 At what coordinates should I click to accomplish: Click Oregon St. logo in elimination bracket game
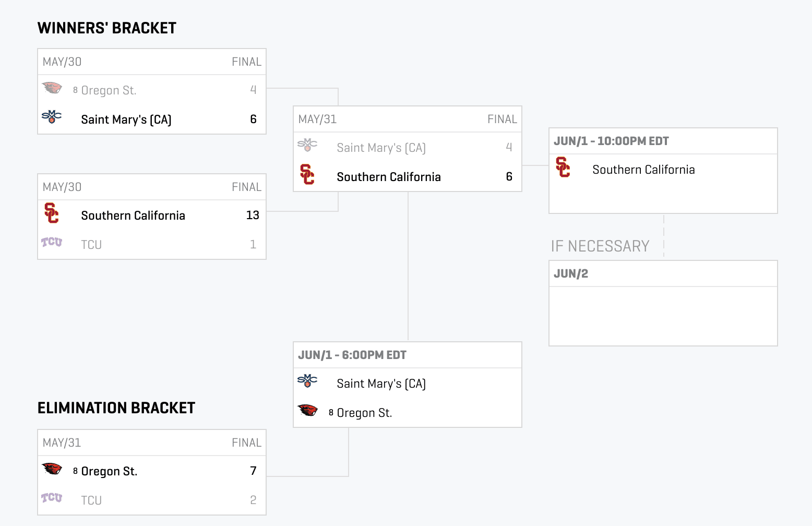(52, 469)
